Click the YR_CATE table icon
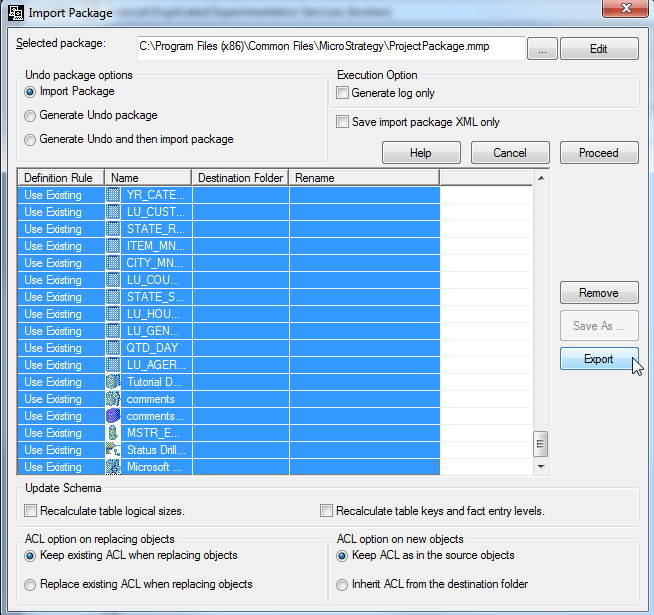Screen dimensions: 654x615 (113, 195)
